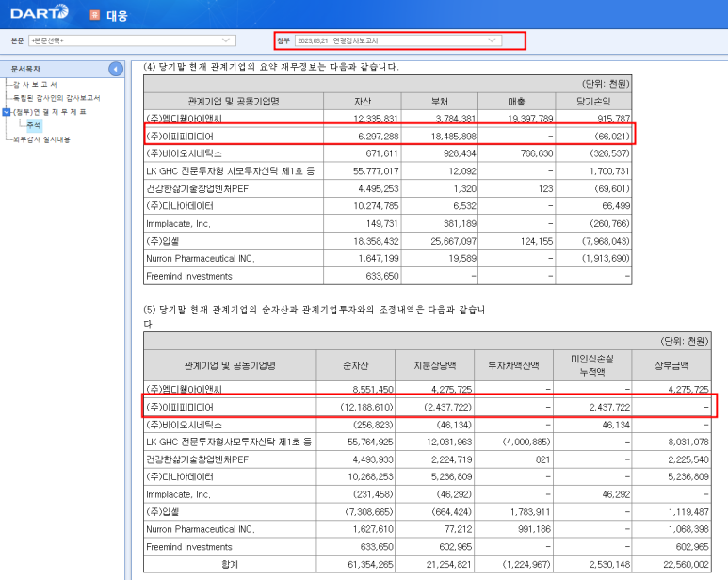Click asset value 55,777,017
Screen dimensions: 728x580
point(376,171)
